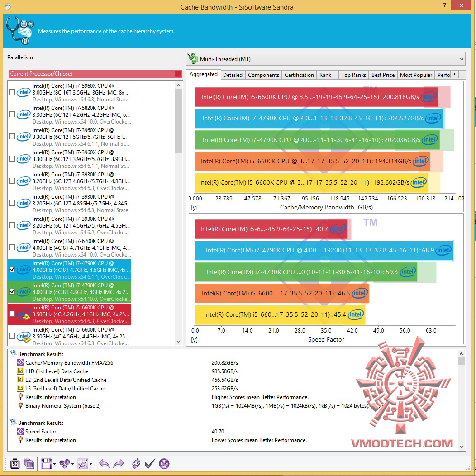Click the app icon in title bar

(x=8, y=6)
